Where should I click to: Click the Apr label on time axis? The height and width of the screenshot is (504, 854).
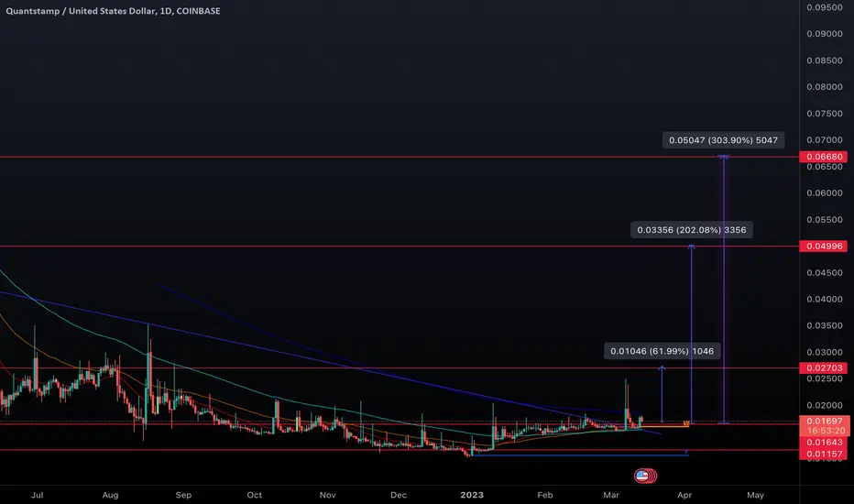coord(684,495)
